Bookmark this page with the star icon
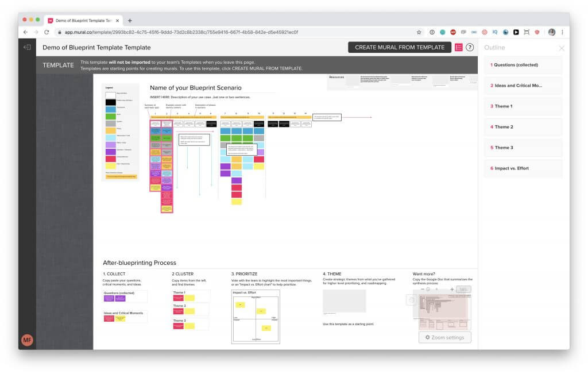588x374 pixels. 419,32
